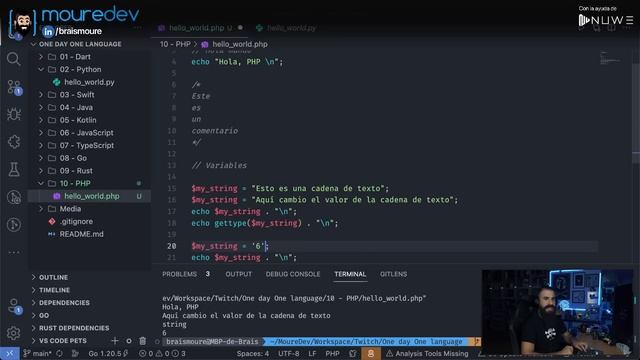640x360 pixels.
Task: Open Source Control view with badge
Action: (14, 87)
